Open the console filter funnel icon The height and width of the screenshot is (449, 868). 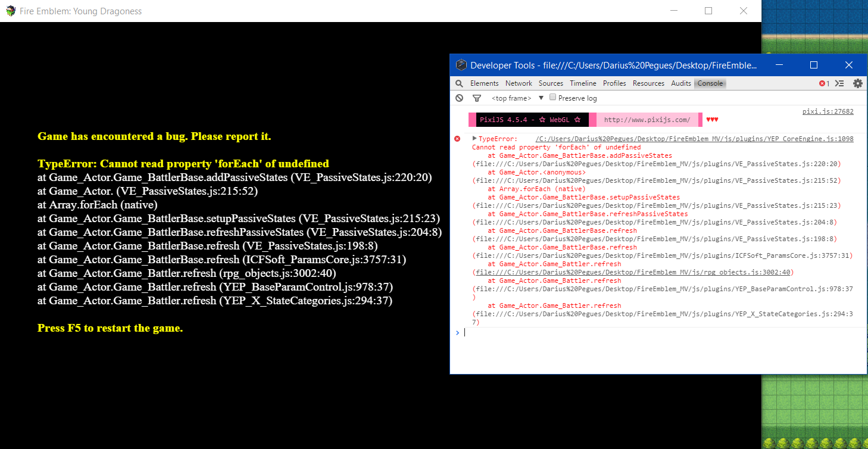pyautogui.click(x=476, y=98)
